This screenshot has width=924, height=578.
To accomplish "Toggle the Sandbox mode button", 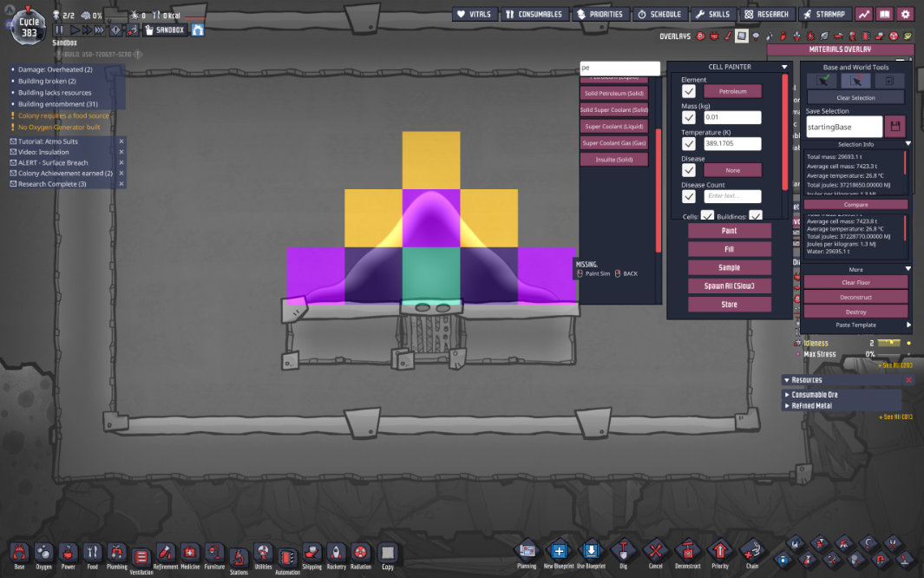I will click(x=165, y=30).
